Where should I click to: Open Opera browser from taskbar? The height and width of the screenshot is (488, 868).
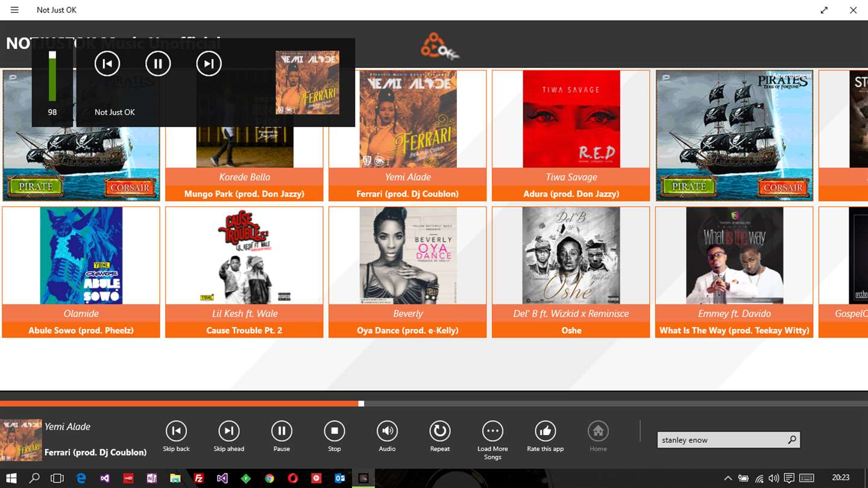pyautogui.click(x=293, y=478)
